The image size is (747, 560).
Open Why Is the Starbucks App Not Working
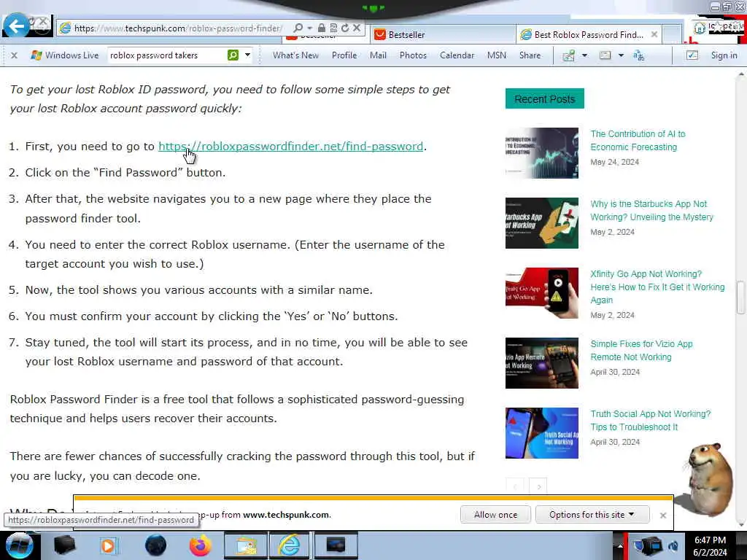651,211
